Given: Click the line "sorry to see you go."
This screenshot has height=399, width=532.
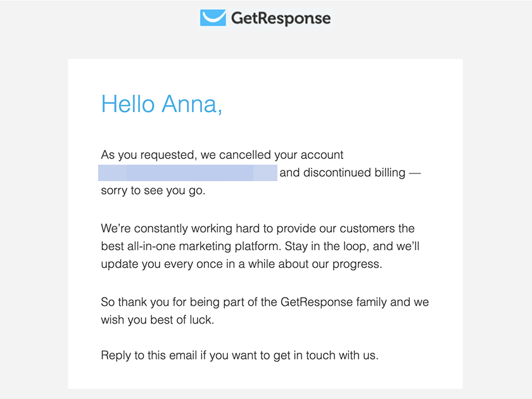Looking at the screenshot, I should pos(153,191).
